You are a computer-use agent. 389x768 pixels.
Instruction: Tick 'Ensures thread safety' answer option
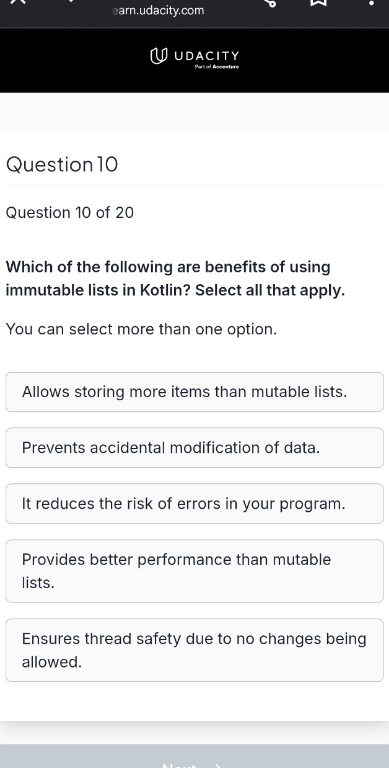[194, 650]
